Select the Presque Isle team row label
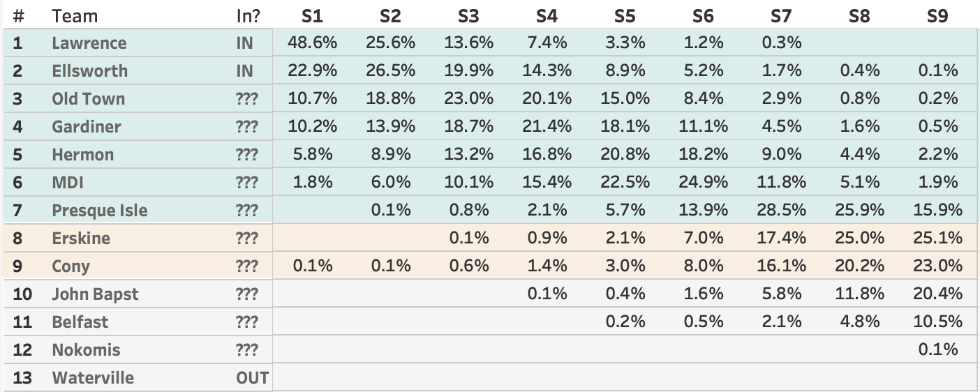980x392 pixels. click(x=100, y=211)
